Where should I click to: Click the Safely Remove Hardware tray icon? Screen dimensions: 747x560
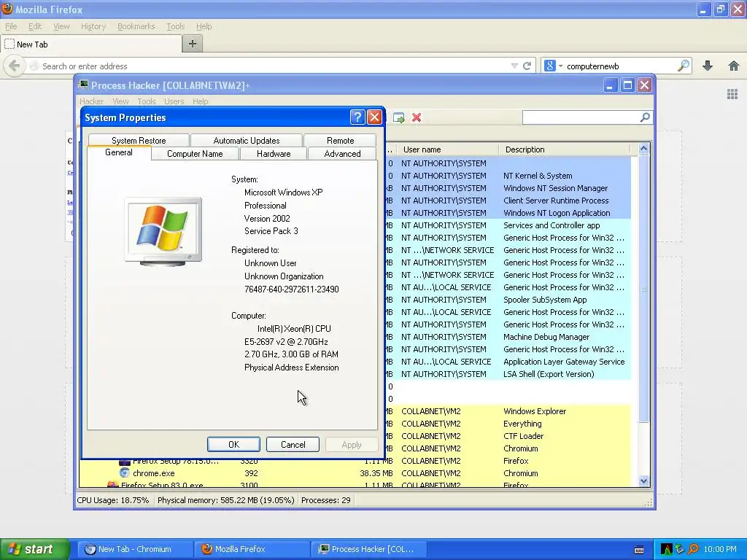pos(679,549)
